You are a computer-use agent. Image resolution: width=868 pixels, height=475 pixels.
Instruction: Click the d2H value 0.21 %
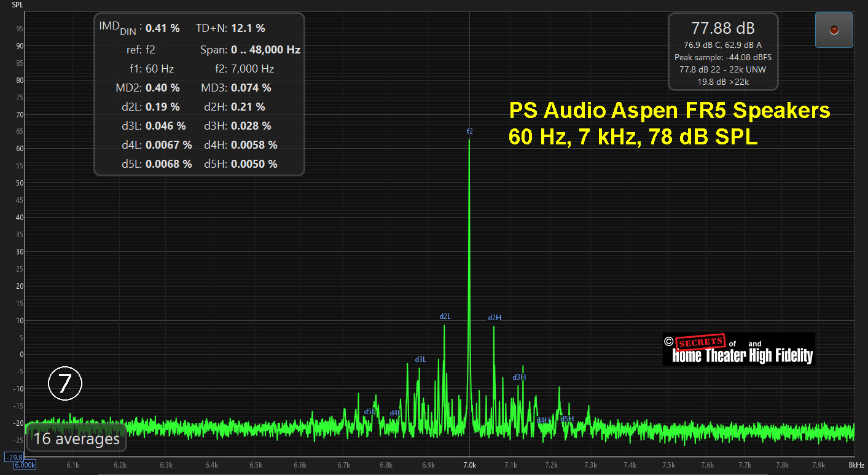248,107
